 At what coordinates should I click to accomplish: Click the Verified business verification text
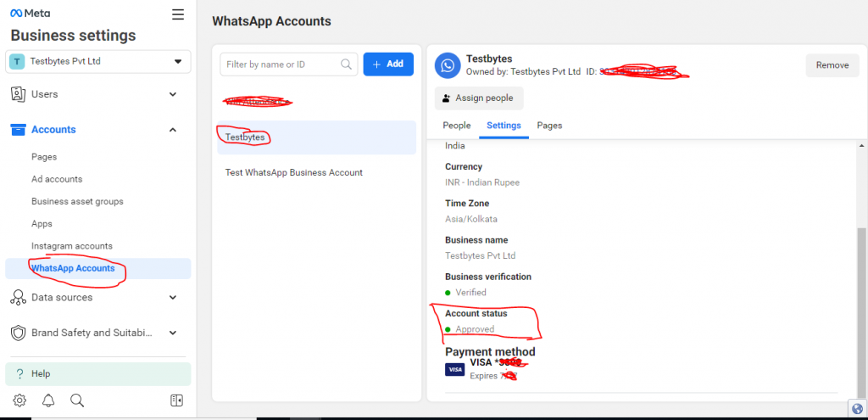click(471, 293)
